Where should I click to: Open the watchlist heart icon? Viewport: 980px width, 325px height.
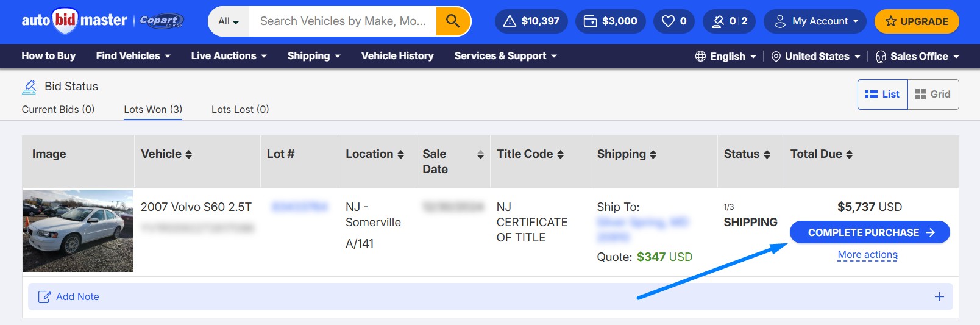(x=669, y=21)
